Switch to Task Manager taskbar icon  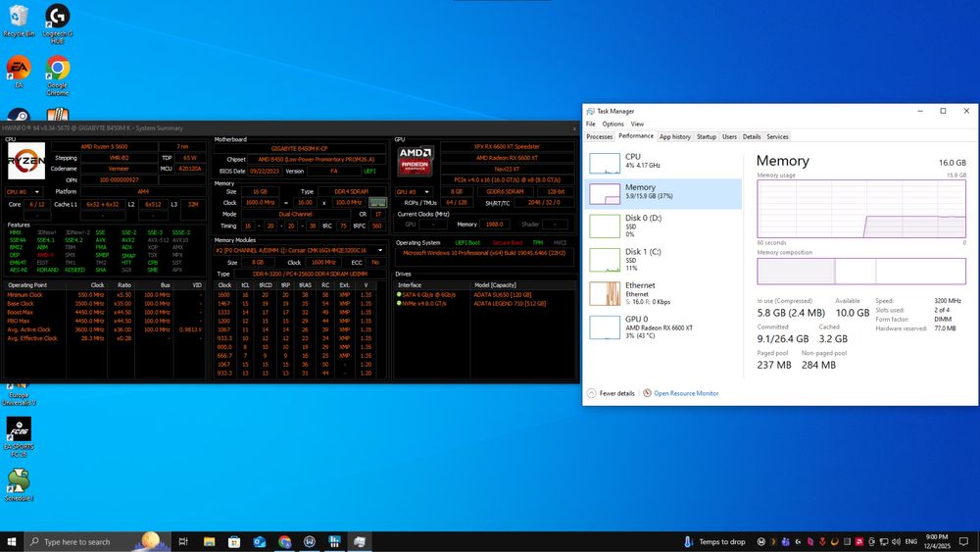360,541
